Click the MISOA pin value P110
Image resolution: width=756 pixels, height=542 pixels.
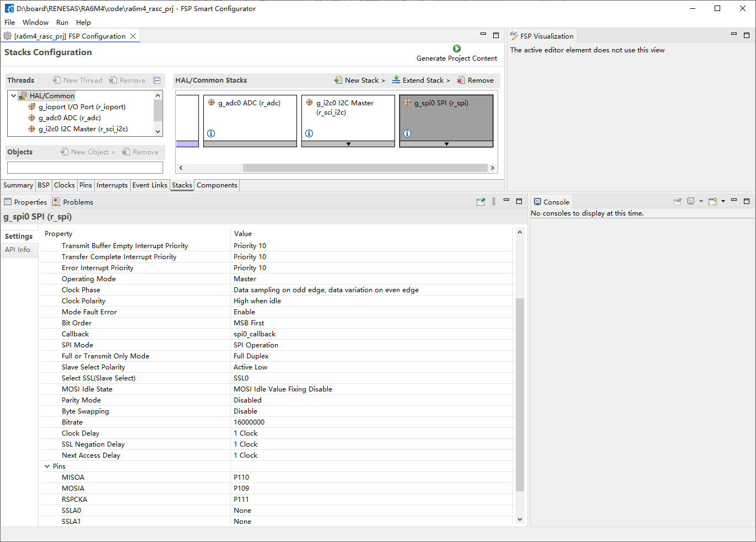point(241,477)
